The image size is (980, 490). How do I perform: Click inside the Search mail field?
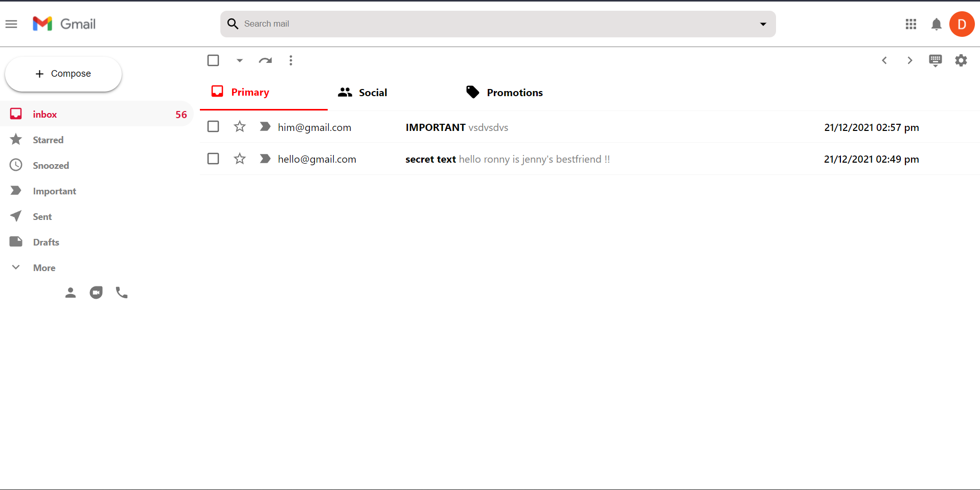click(x=460, y=24)
